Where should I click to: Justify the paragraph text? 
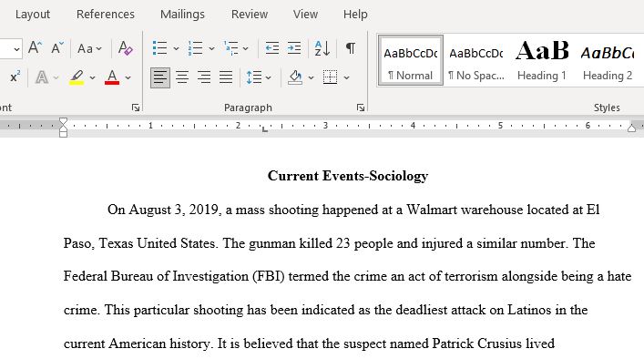point(226,77)
